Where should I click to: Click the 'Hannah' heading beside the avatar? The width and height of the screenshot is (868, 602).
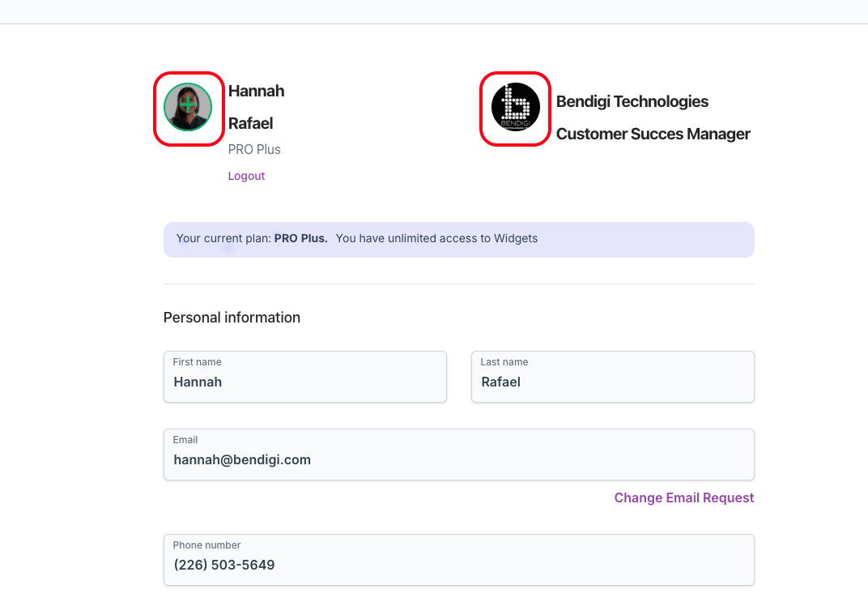tap(256, 91)
